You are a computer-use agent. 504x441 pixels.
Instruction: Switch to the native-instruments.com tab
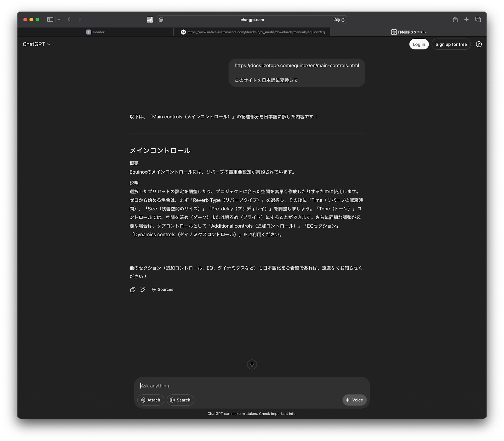pyautogui.click(x=254, y=32)
